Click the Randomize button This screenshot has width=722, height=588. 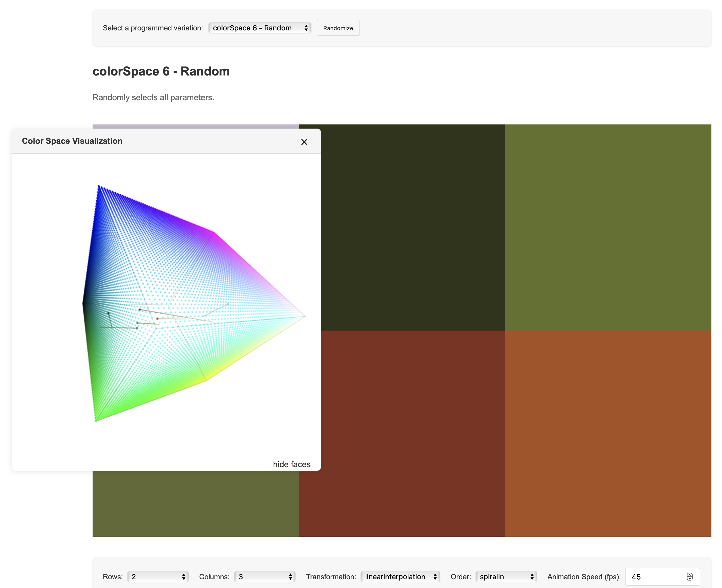coord(338,28)
